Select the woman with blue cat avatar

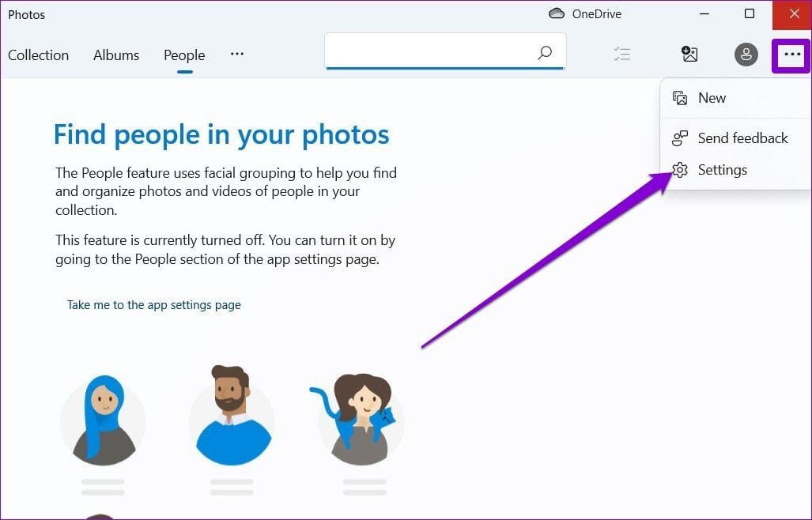point(357,419)
